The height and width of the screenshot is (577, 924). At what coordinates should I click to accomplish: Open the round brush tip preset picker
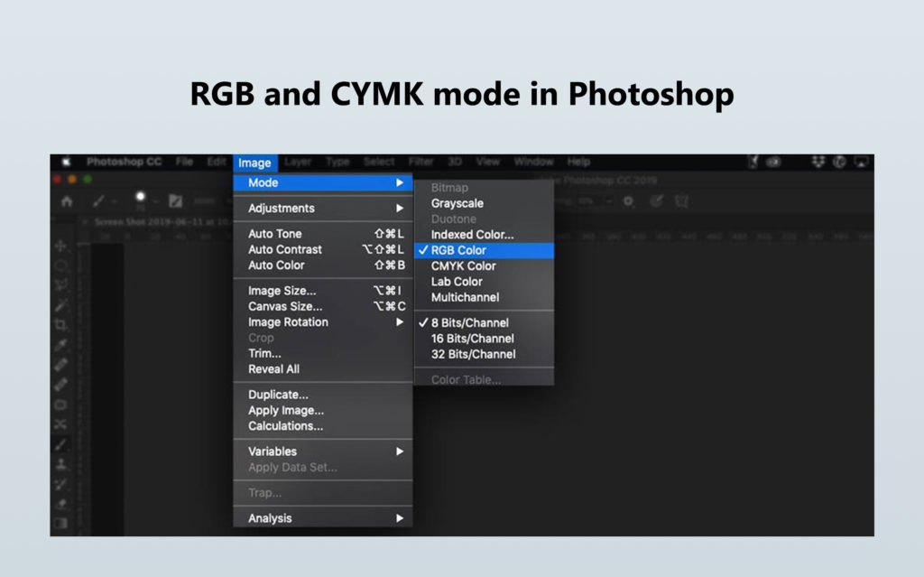tap(140, 197)
